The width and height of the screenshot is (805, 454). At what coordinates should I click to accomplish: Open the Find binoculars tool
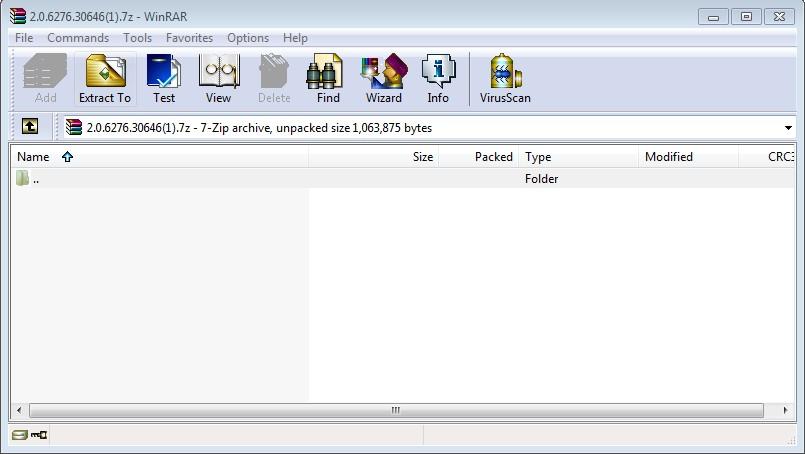point(328,79)
